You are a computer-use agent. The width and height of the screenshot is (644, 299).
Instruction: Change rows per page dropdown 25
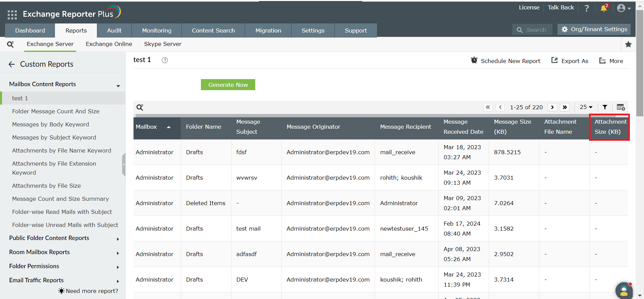click(x=586, y=107)
